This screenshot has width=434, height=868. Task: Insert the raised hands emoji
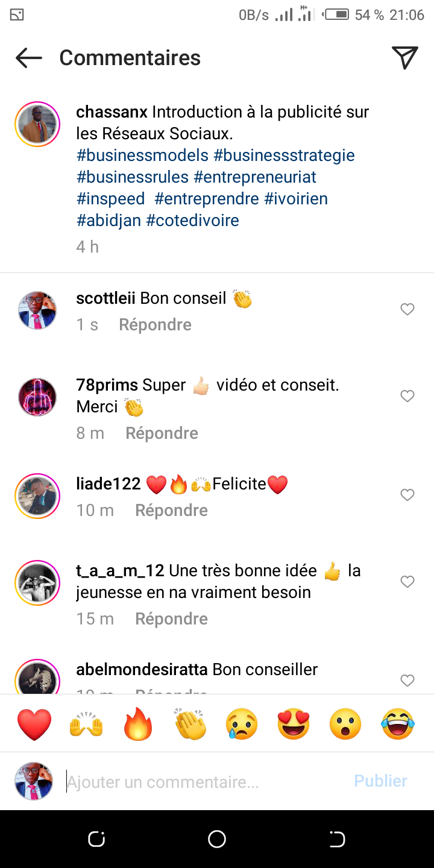click(x=86, y=724)
